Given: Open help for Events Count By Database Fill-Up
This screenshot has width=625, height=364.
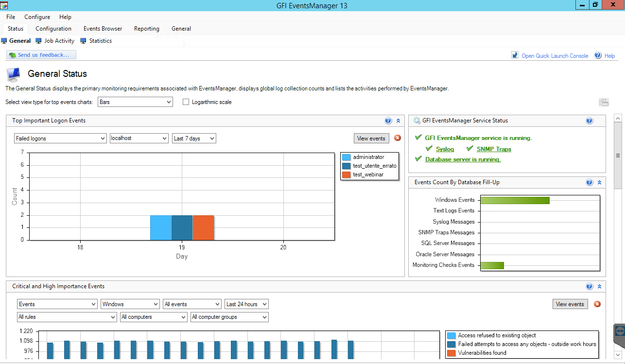Looking at the screenshot, I should 590,182.
